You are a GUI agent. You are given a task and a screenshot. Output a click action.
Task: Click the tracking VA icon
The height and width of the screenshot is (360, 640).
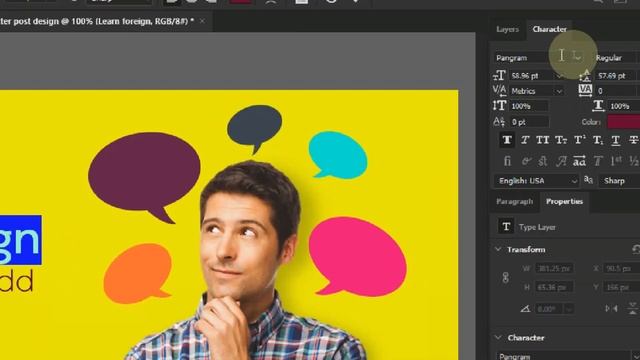585,90
